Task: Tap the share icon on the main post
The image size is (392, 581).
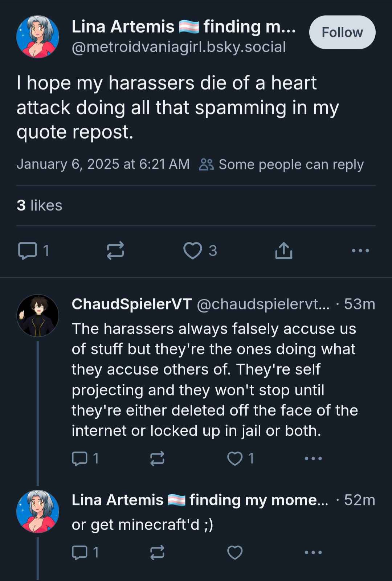Action: [283, 251]
